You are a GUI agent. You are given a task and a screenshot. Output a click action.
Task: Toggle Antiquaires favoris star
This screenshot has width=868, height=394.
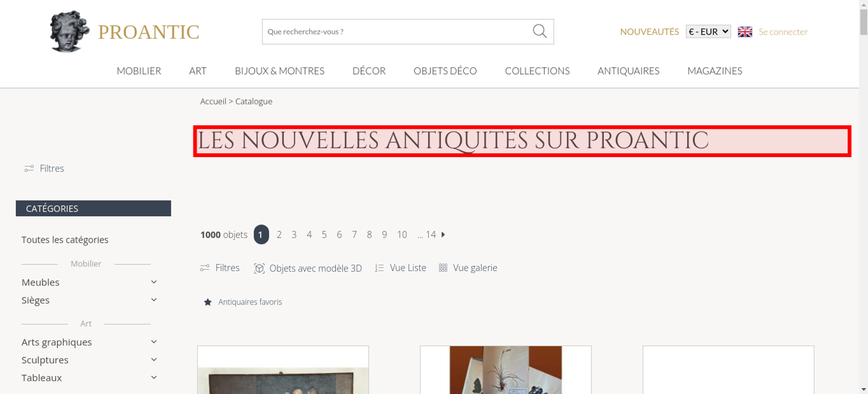(x=208, y=302)
